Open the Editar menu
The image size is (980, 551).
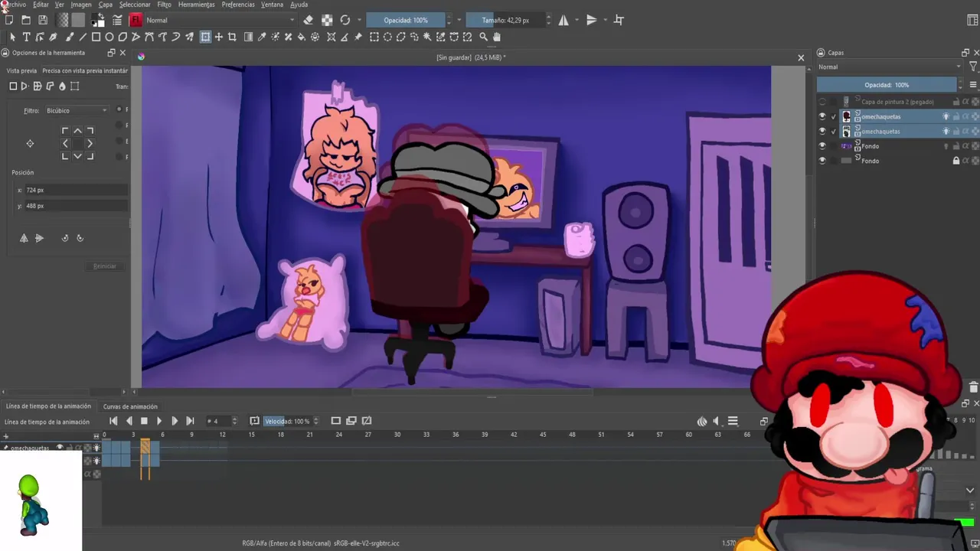(x=41, y=5)
